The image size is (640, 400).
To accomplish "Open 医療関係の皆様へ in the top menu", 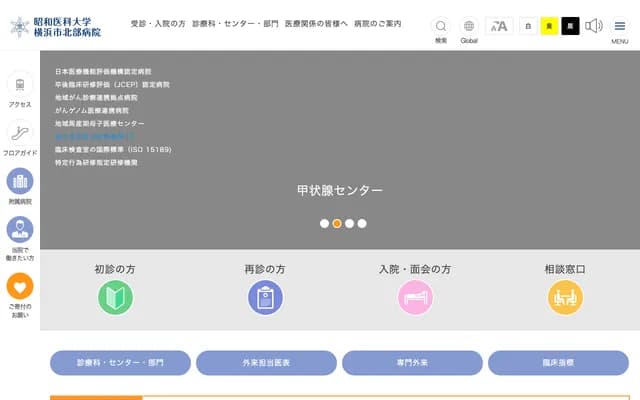I will pyautogui.click(x=316, y=21).
